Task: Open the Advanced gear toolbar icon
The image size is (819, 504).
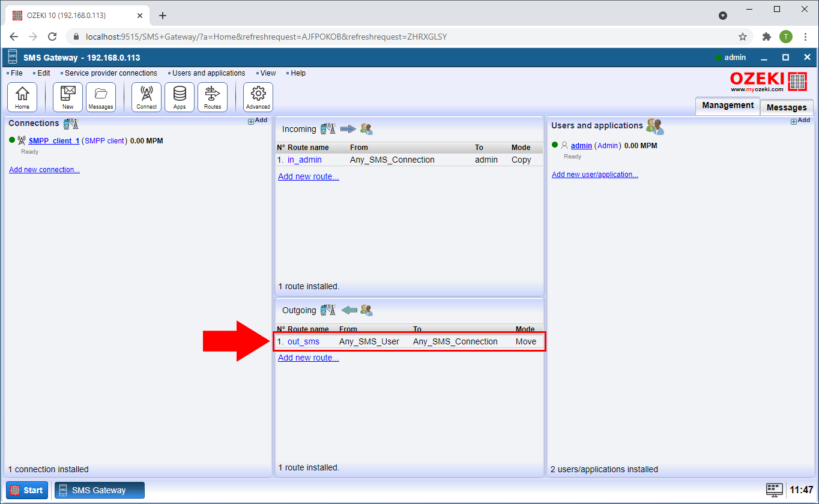Action: point(258,97)
